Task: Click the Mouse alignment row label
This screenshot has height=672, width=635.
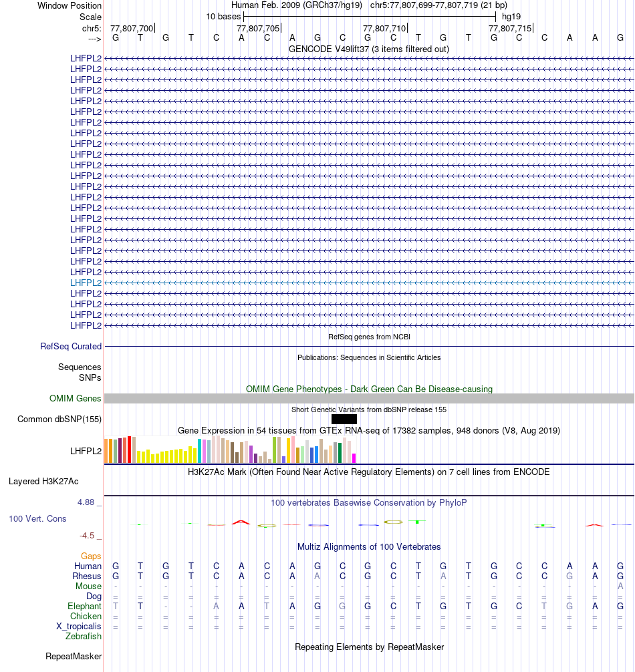Action: pyautogui.click(x=89, y=586)
